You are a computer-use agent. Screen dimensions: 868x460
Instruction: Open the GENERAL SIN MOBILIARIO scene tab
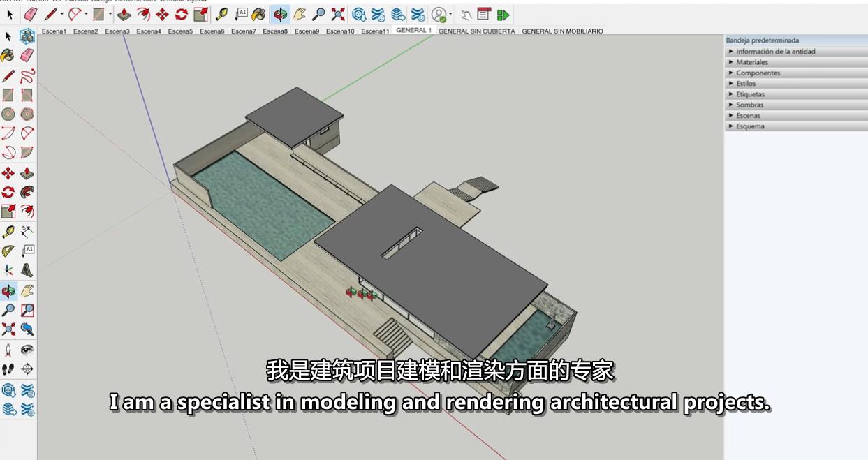562,31
